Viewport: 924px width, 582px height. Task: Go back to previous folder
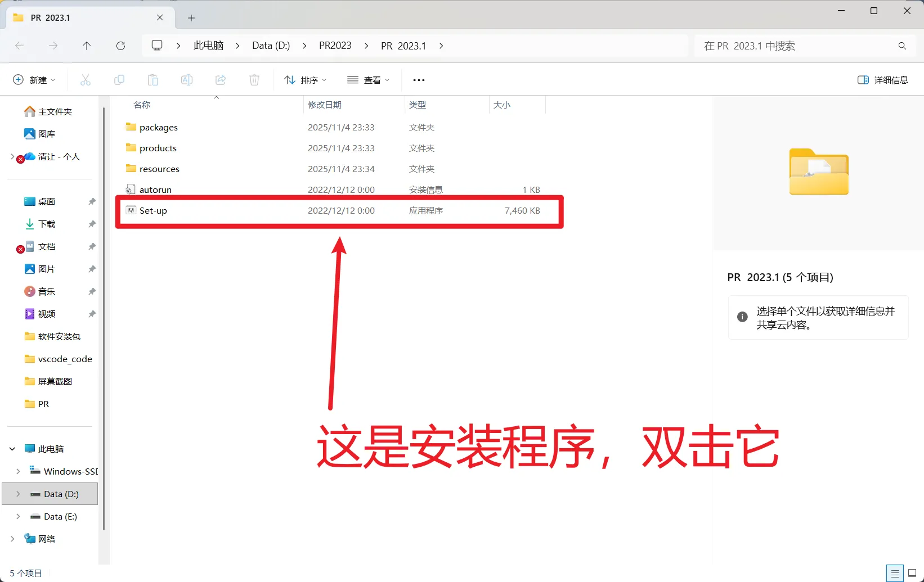[x=20, y=46]
